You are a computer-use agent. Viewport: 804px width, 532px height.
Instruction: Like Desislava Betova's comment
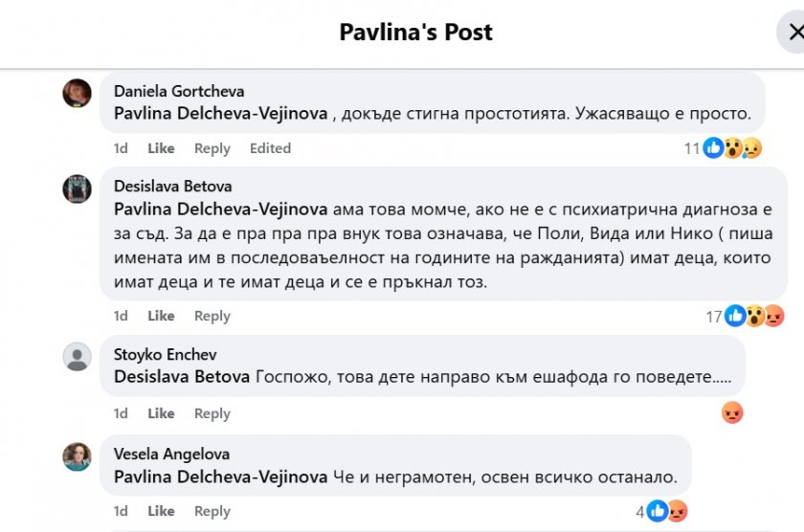coord(161,316)
